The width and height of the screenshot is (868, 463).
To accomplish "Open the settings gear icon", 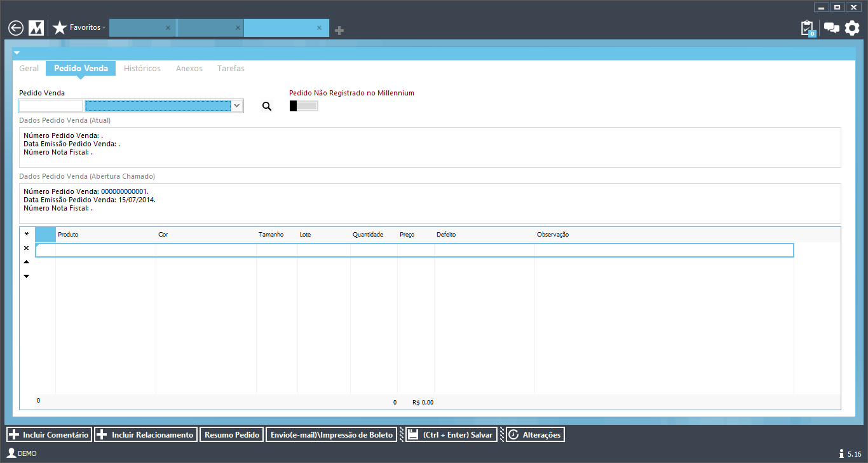I will pos(852,28).
